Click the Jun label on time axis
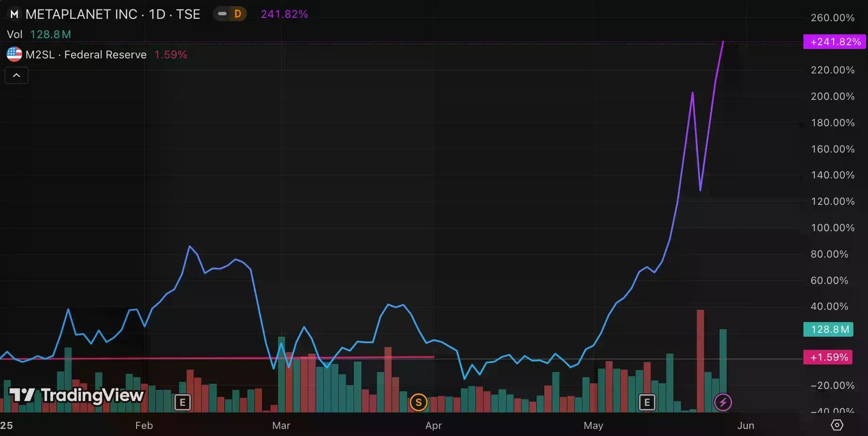 [746, 426]
